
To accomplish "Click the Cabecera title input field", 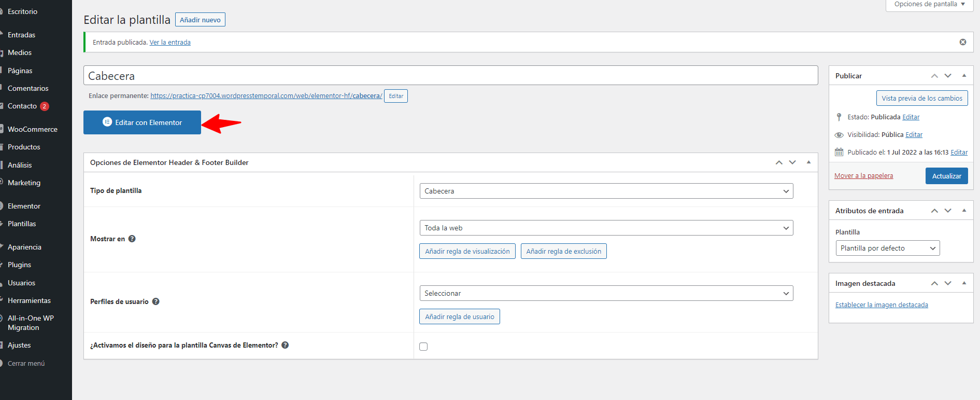I will click(451, 76).
